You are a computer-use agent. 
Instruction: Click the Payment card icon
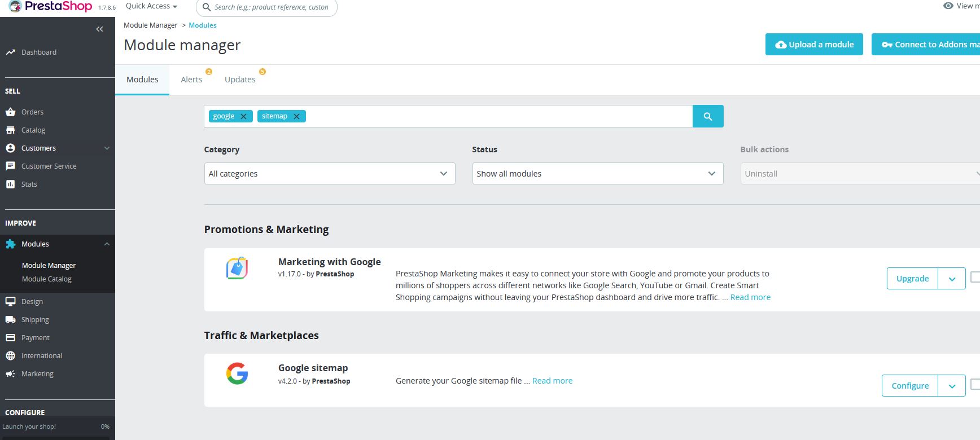coord(10,337)
